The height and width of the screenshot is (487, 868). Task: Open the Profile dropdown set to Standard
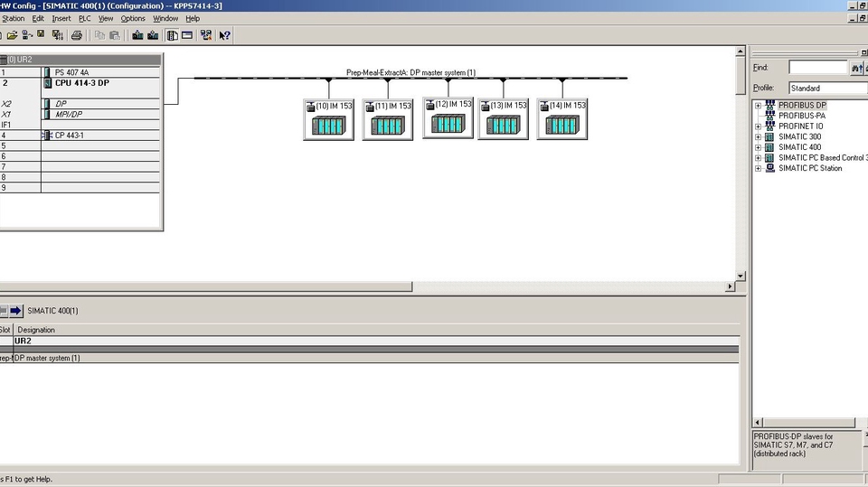[x=826, y=89]
